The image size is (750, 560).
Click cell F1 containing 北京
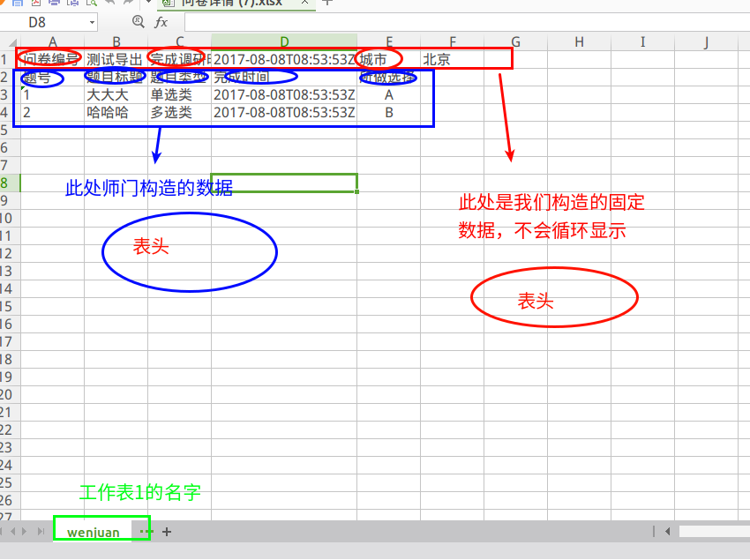(452, 59)
